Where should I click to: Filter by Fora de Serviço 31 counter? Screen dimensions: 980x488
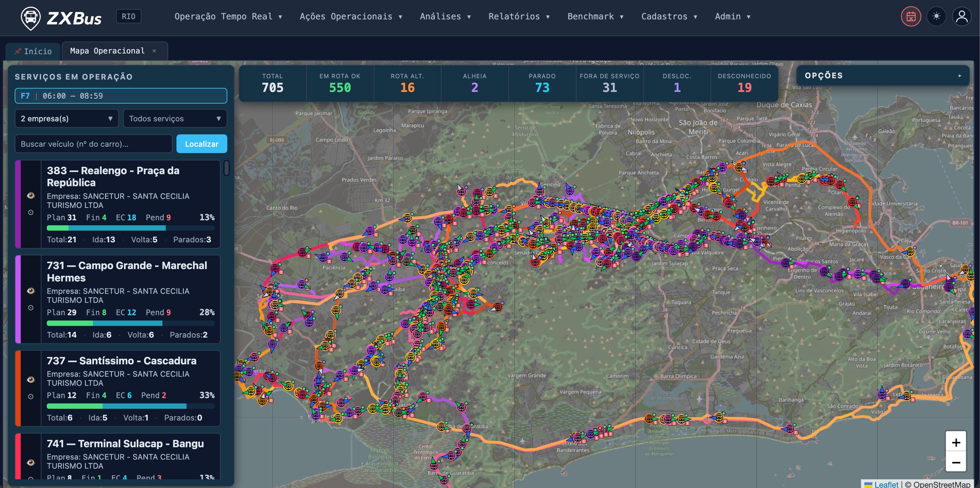(609, 83)
